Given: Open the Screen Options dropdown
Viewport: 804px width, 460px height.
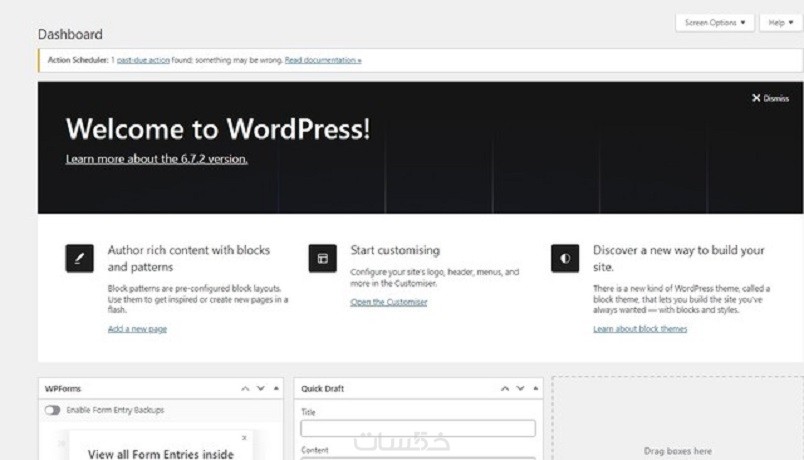Looking at the screenshot, I should click(715, 23).
